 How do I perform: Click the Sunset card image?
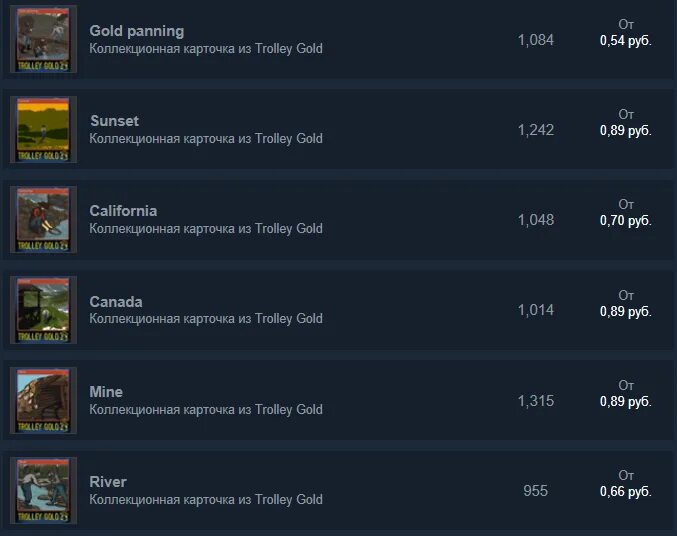point(43,130)
